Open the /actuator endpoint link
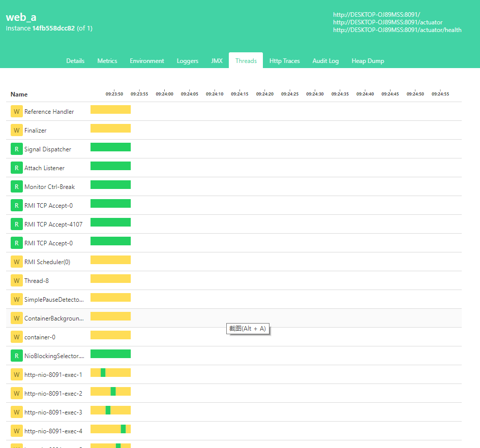Image resolution: width=480 pixels, height=448 pixels. pyautogui.click(x=387, y=22)
